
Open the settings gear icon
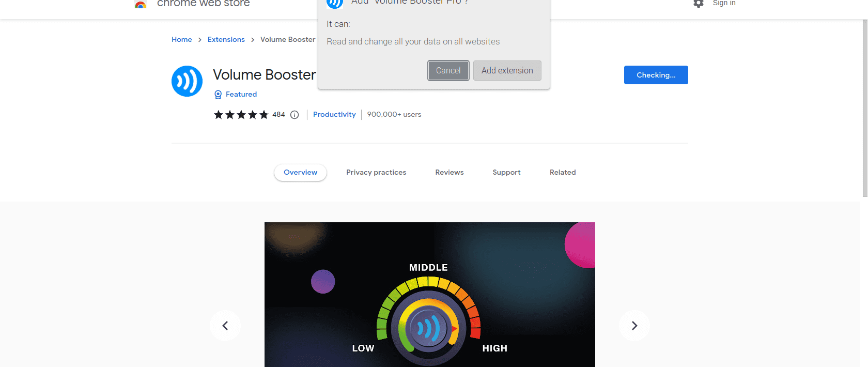pos(699,4)
